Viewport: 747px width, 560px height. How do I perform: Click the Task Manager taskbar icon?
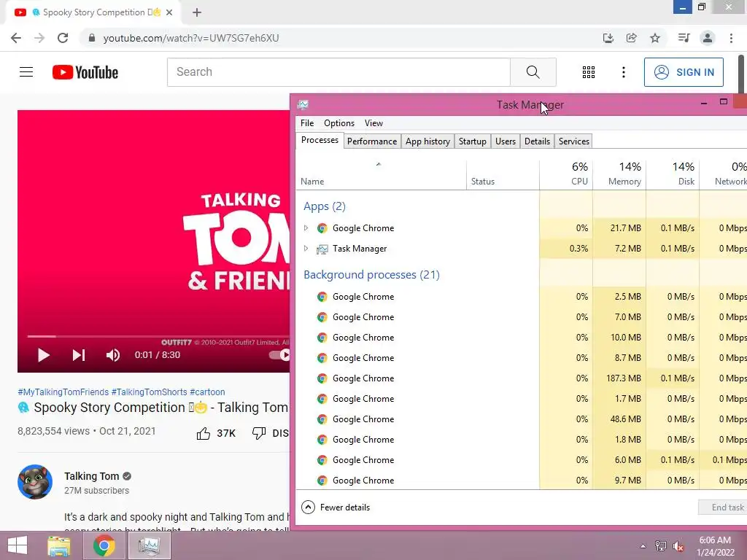149,545
